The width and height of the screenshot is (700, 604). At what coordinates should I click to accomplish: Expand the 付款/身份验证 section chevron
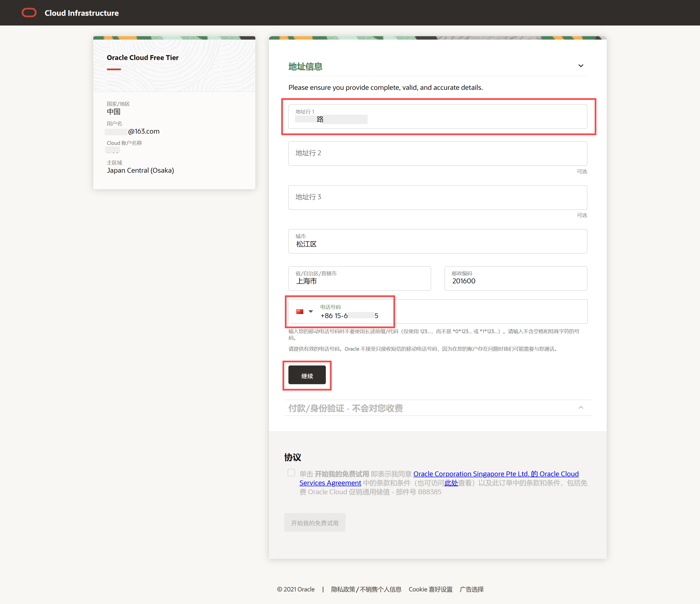click(x=581, y=407)
